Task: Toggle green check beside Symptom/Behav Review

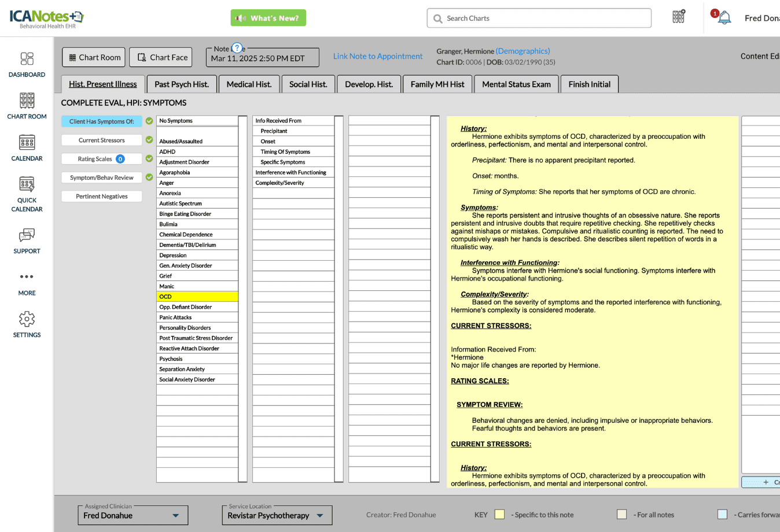Action: click(149, 178)
